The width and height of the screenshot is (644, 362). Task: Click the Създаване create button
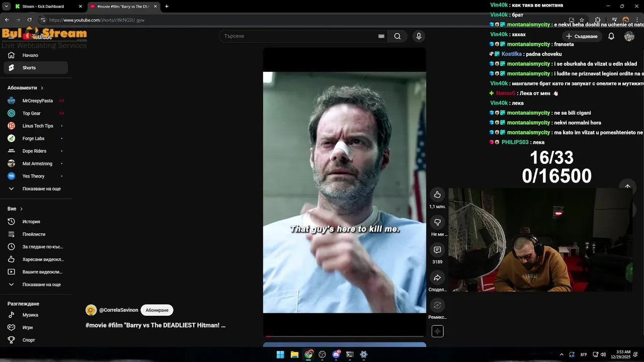[x=581, y=36]
